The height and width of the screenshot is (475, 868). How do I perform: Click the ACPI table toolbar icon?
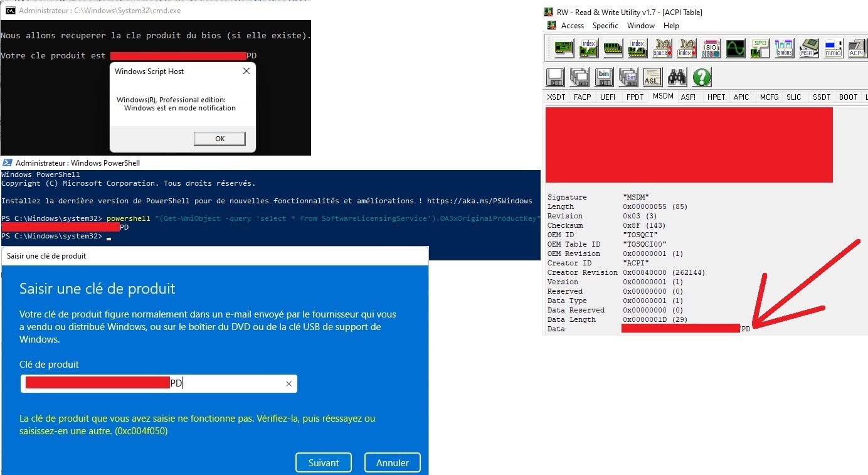coord(856,48)
